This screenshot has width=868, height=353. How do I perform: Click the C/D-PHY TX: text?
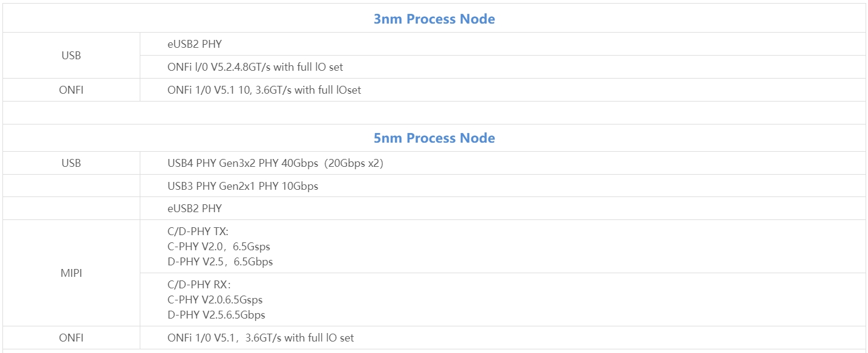(198, 232)
